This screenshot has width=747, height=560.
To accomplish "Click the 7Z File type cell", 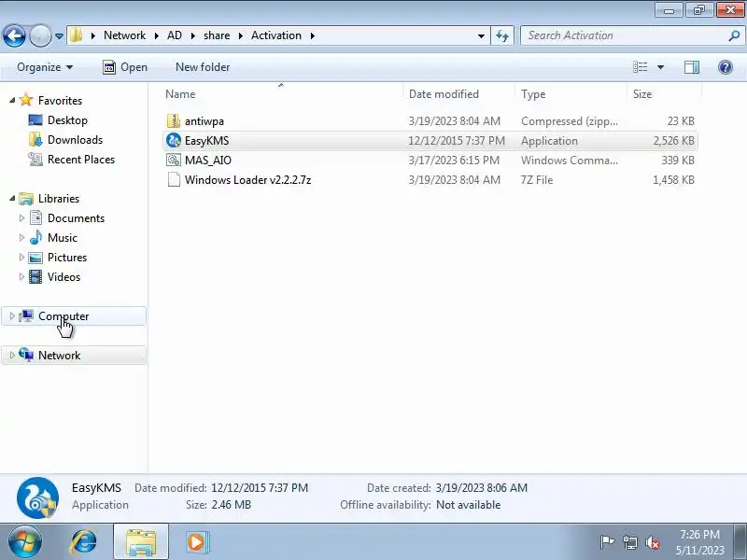I will point(537,179).
